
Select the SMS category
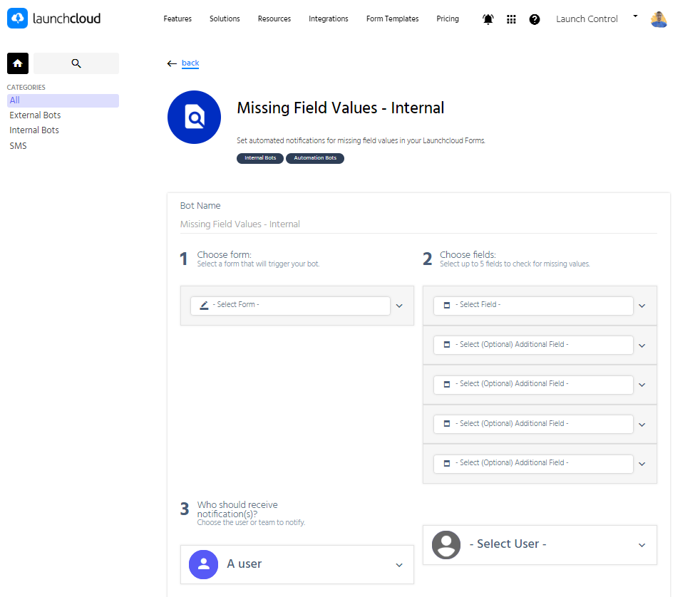point(19,146)
